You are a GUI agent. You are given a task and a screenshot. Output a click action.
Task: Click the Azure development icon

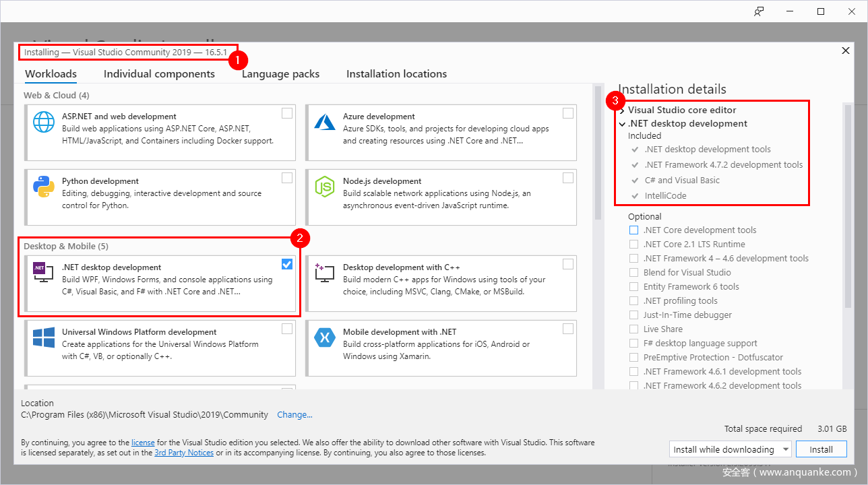click(x=325, y=122)
